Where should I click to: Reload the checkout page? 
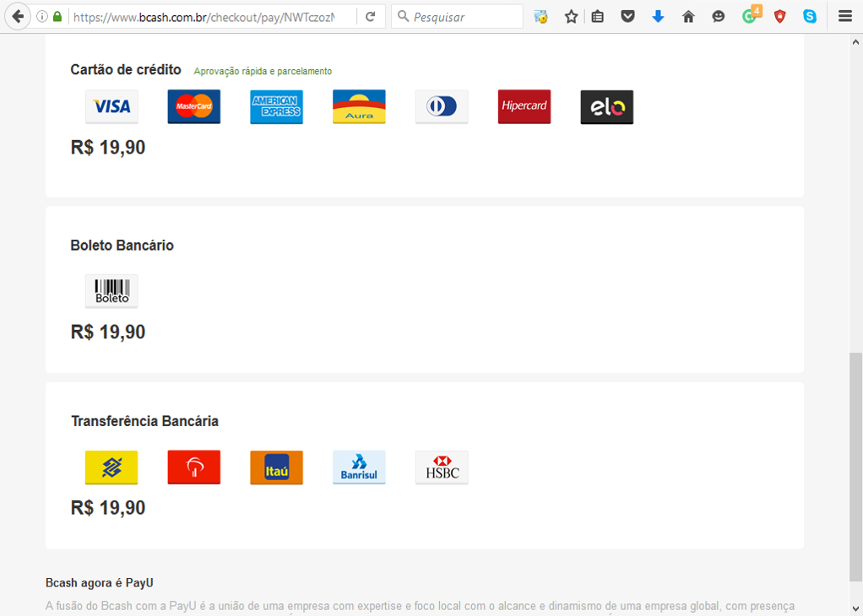point(371,17)
